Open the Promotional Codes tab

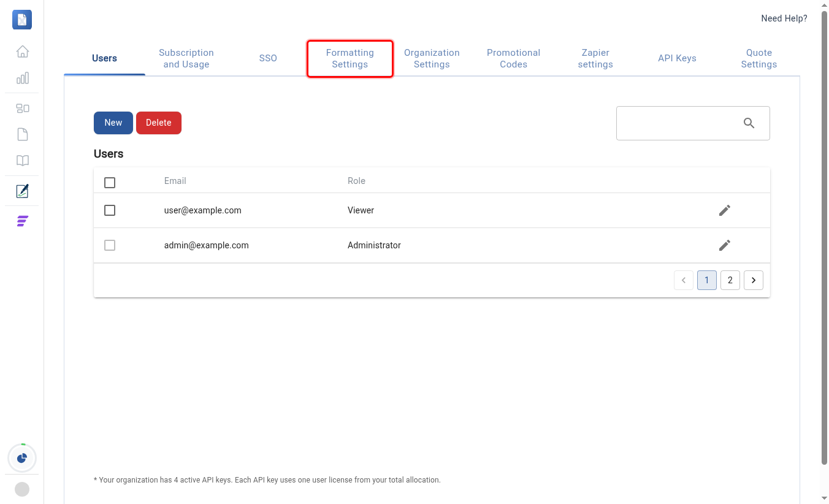pyautogui.click(x=514, y=58)
